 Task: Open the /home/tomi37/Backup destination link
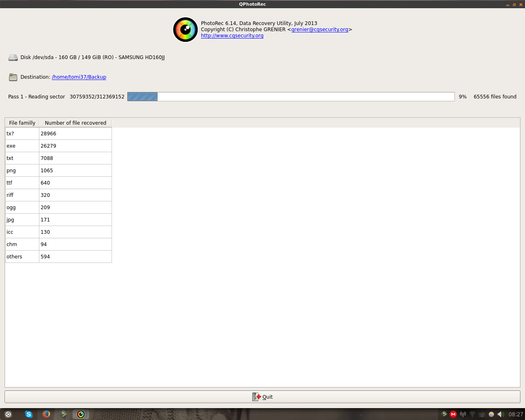[79, 77]
